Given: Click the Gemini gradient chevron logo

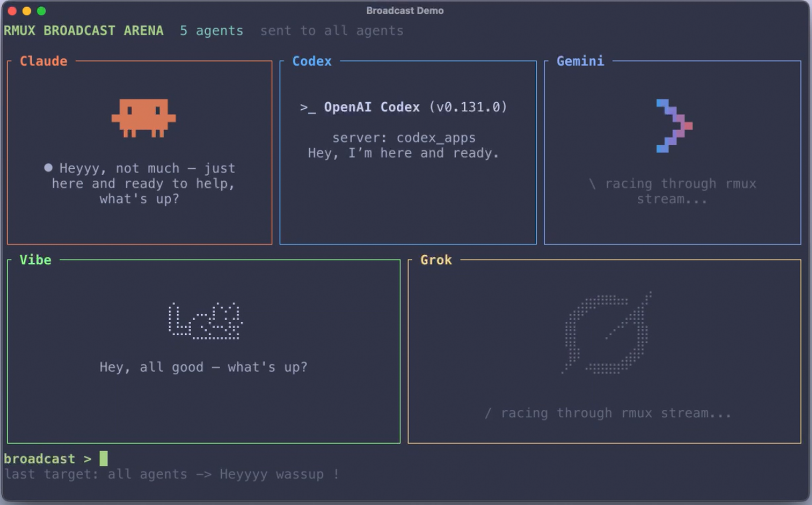Looking at the screenshot, I should [x=675, y=126].
